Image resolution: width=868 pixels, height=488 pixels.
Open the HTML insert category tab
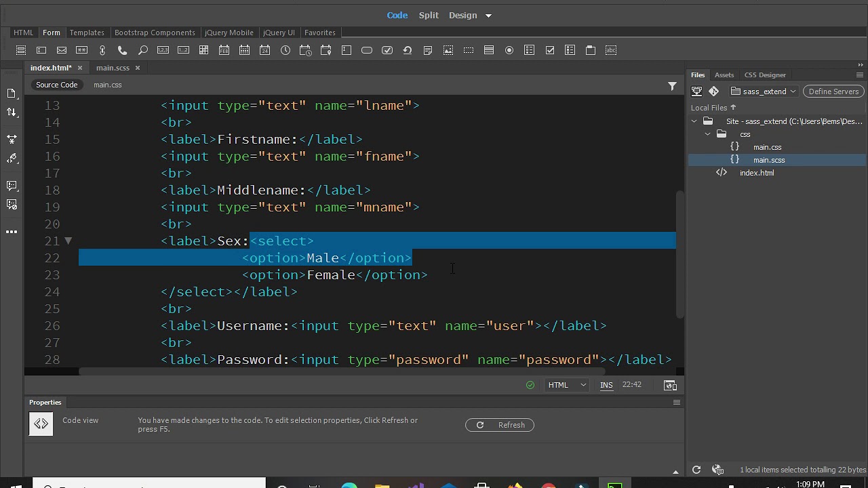pos(23,33)
